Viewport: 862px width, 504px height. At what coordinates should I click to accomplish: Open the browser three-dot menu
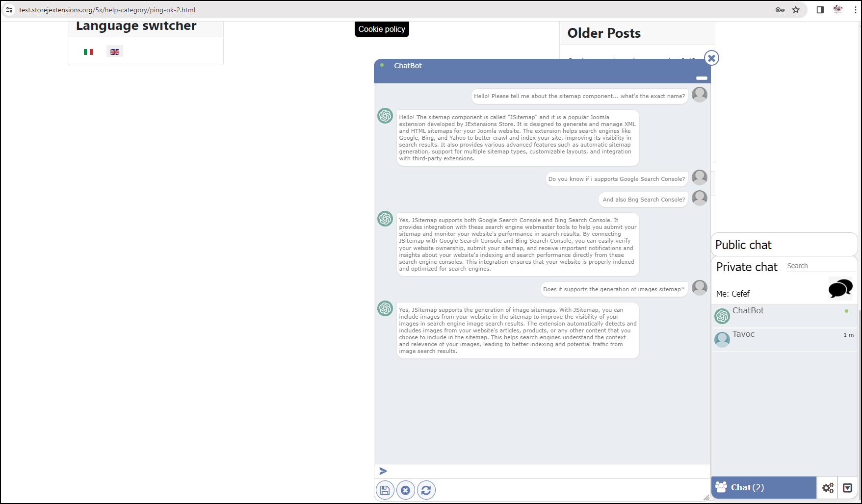pyautogui.click(x=855, y=10)
